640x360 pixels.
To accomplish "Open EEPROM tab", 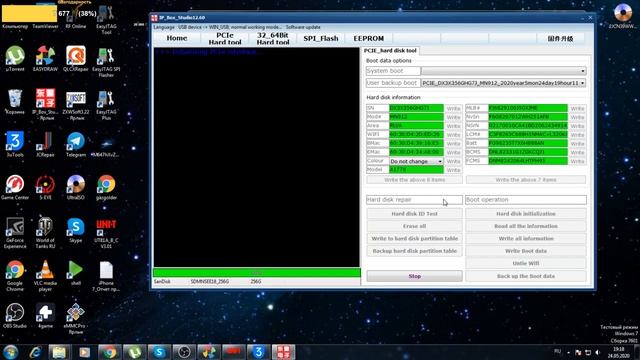I will [x=369, y=38].
